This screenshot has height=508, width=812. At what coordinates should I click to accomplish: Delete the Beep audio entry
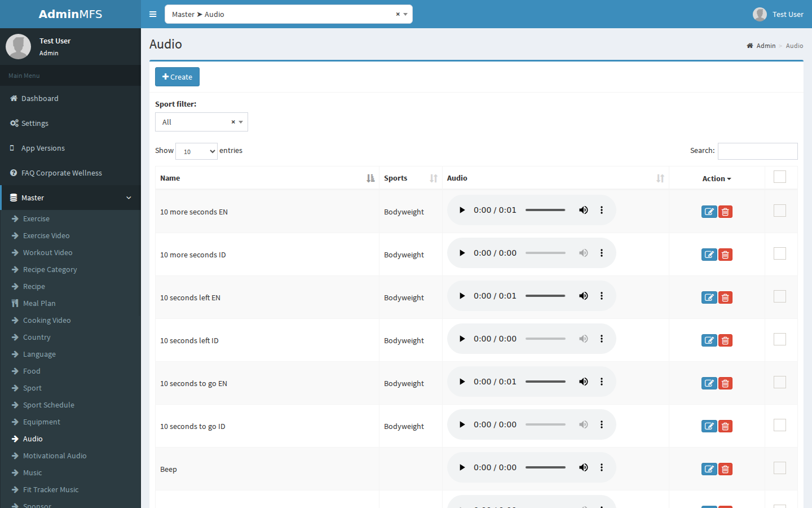pyautogui.click(x=725, y=469)
